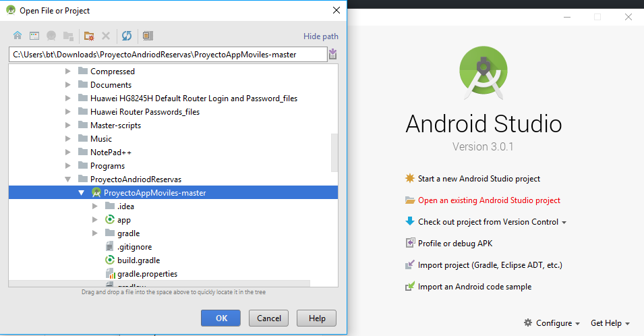The image size is (644, 336).
Task: Create a new folder icon
Action: coord(89,36)
